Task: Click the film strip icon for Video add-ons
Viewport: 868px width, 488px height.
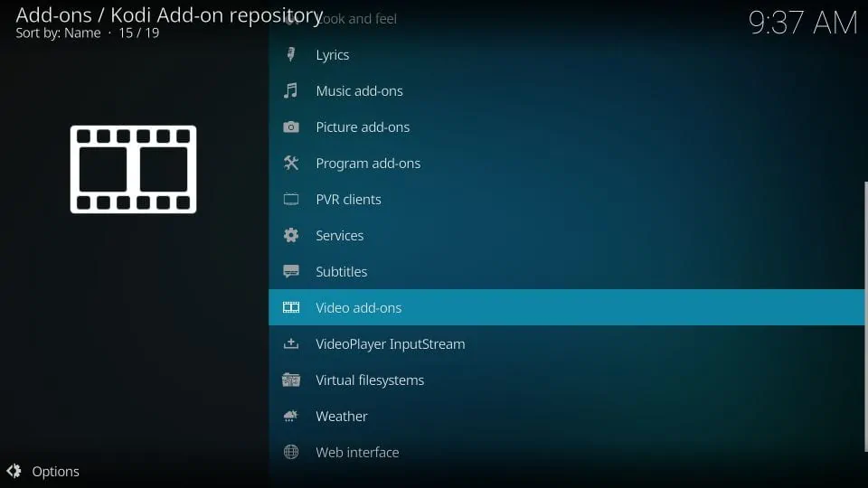Action: [x=290, y=307]
